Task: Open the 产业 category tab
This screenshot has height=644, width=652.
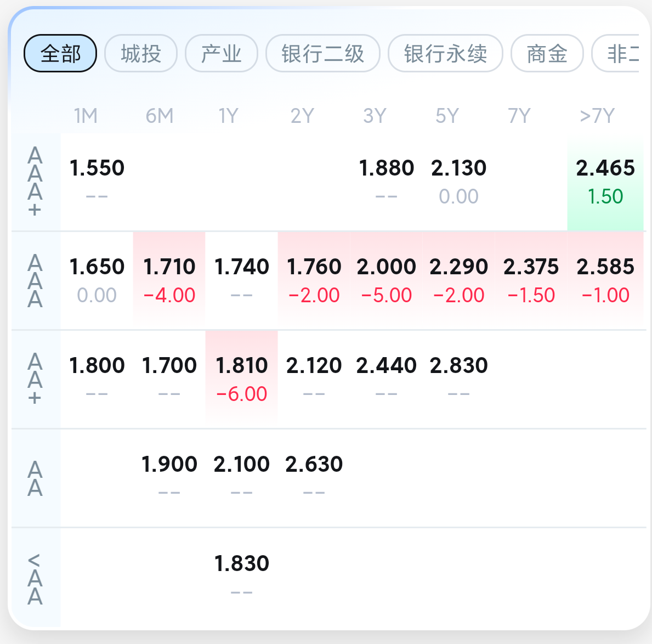Action: pos(222,54)
